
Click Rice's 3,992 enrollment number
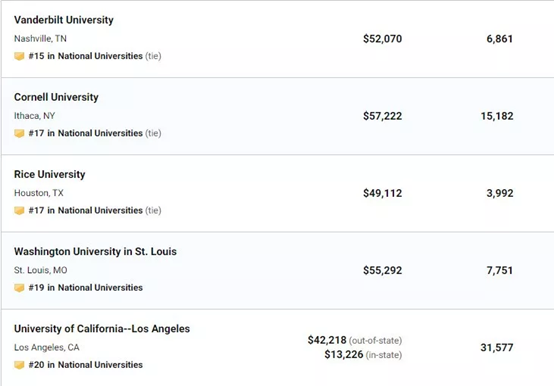[x=500, y=194]
